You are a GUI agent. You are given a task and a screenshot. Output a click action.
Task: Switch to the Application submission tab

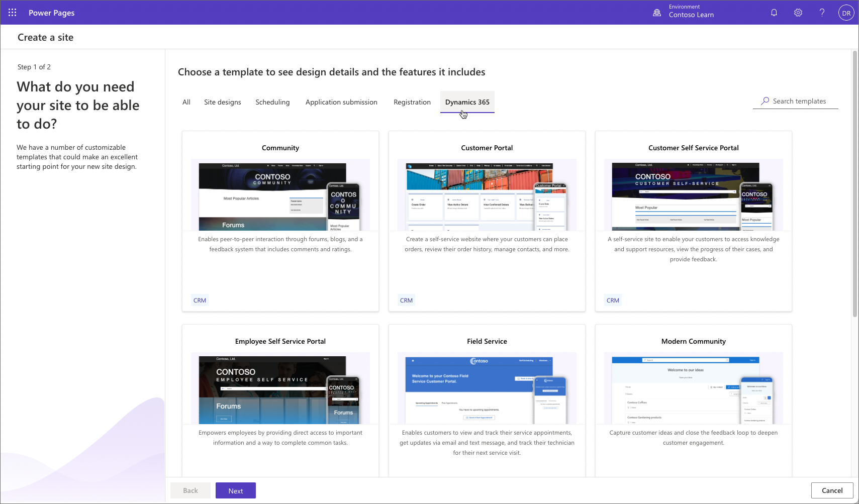(x=341, y=102)
